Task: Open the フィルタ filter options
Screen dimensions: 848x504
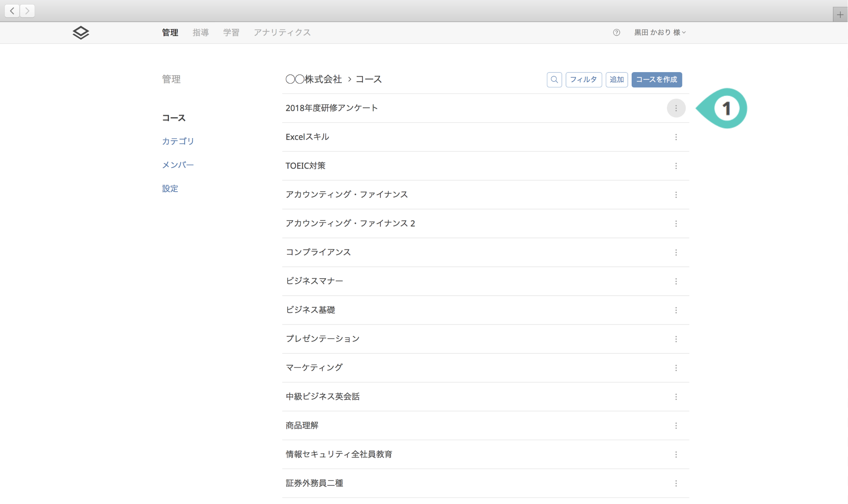Action: (x=583, y=80)
